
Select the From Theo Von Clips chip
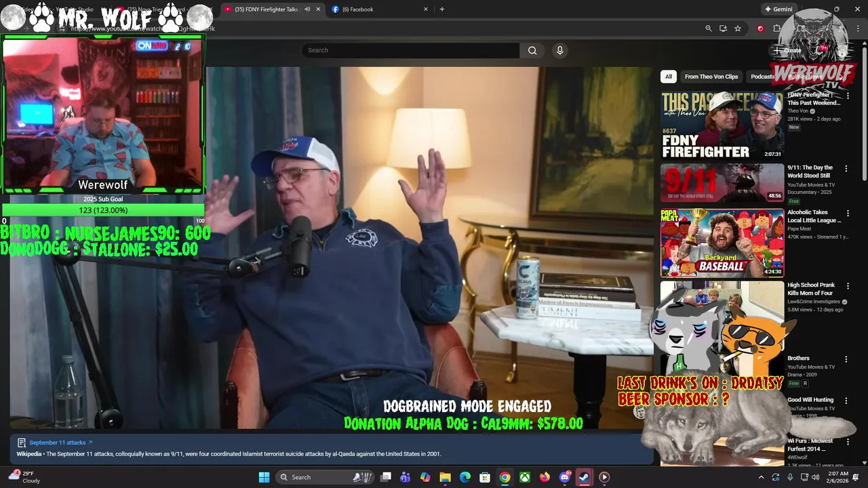pos(711,77)
